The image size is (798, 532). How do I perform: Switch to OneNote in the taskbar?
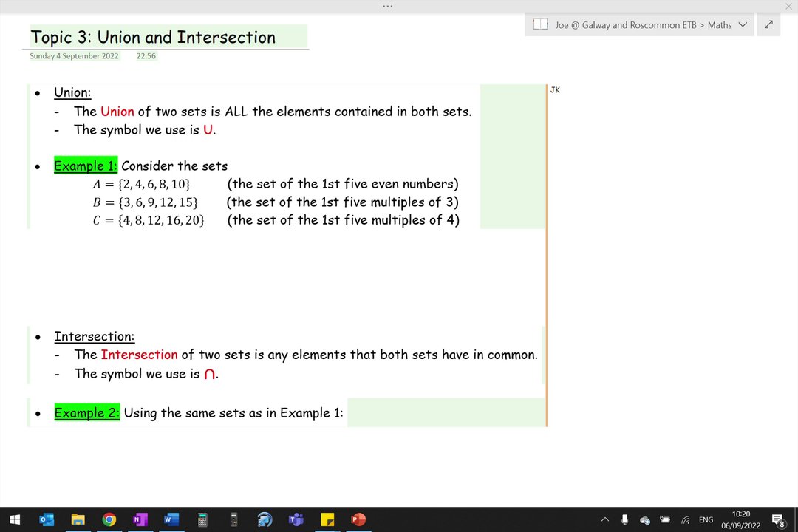point(140,519)
